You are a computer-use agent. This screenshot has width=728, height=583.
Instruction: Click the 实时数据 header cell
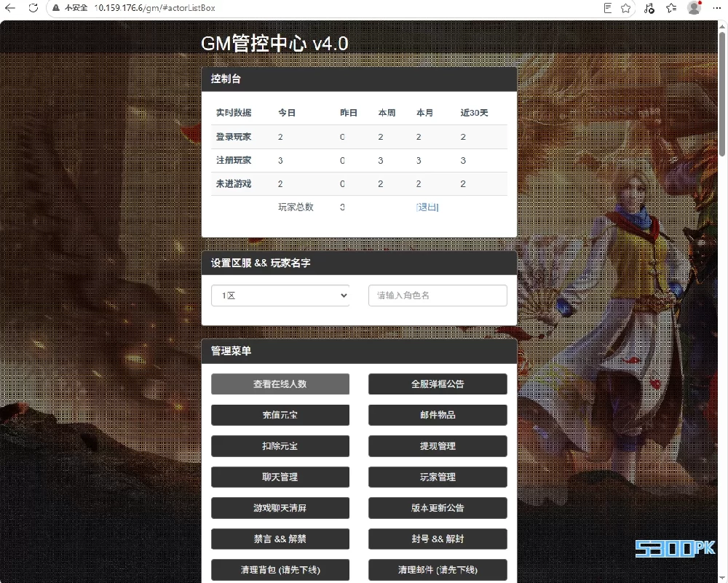pyautogui.click(x=234, y=113)
